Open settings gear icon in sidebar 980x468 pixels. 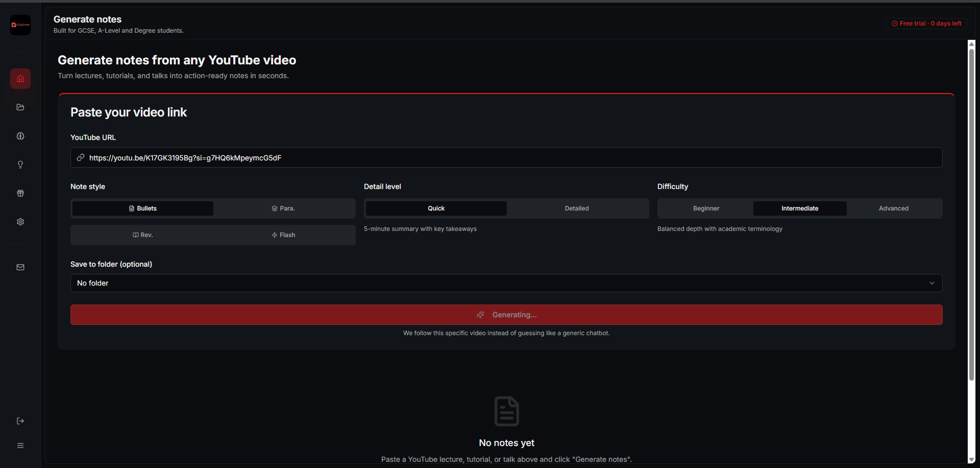pyautogui.click(x=20, y=222)
